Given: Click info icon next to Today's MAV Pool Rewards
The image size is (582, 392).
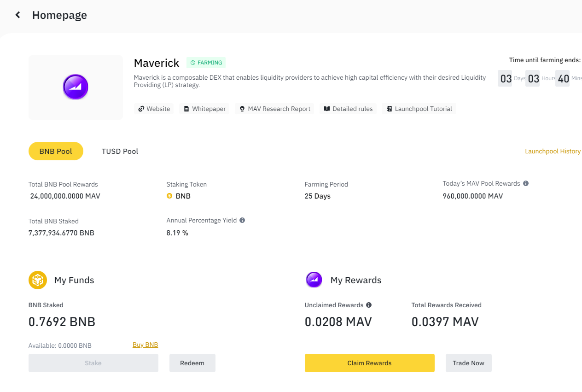Looking at the screenshot, I should point(526,183).
